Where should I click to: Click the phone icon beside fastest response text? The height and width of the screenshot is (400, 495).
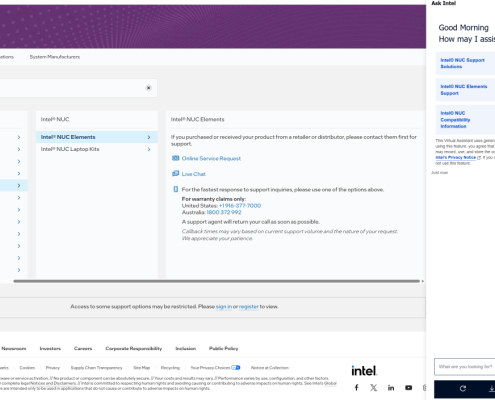coord(176,189)
